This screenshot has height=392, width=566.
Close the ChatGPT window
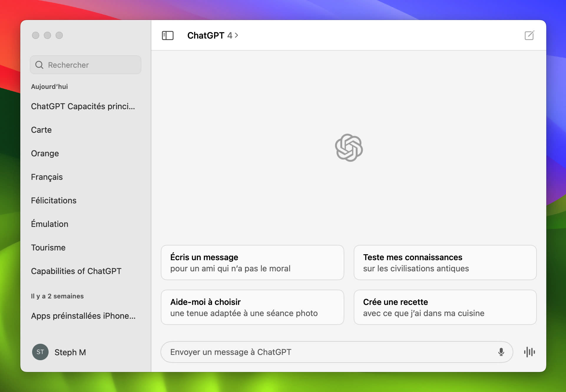point(36,35)
